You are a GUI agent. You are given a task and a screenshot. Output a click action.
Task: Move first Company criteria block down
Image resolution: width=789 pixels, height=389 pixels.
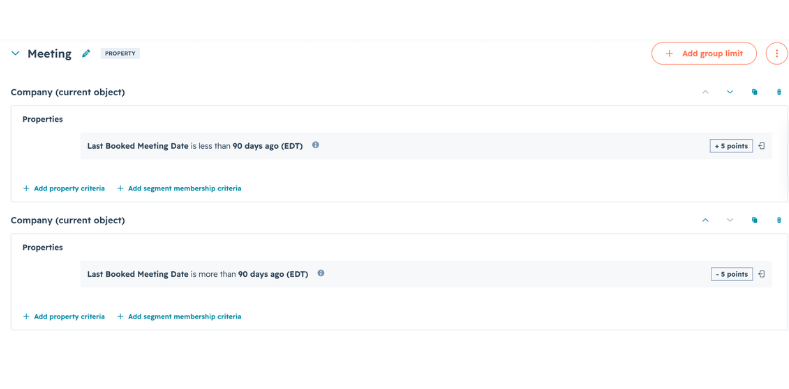point(730,92)
